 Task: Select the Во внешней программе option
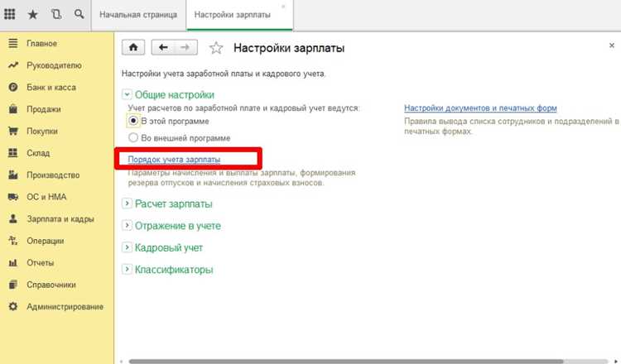tap(133, 137)
